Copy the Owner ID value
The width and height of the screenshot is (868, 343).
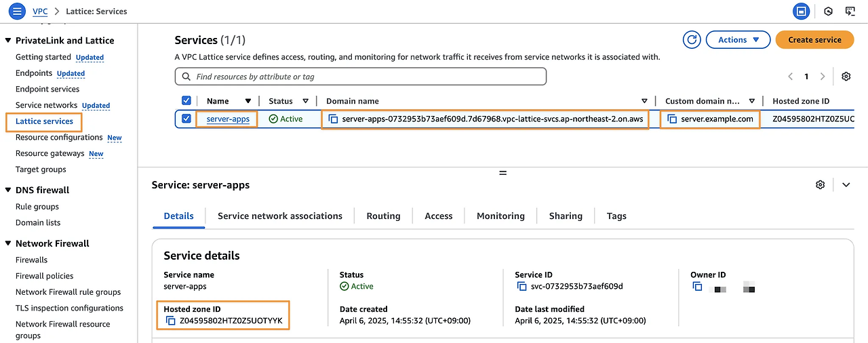[x=697, y=287]
